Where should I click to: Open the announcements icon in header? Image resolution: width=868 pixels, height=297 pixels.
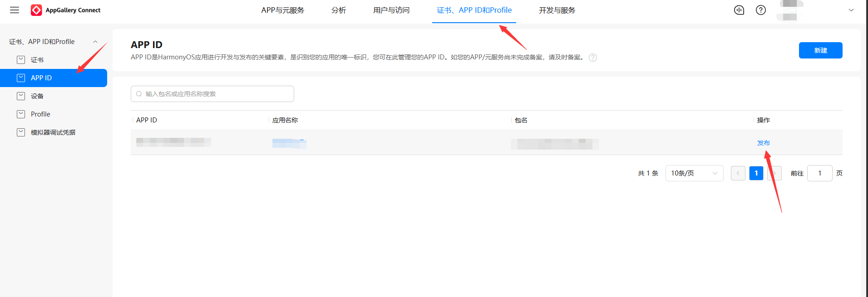pos(739,10)
